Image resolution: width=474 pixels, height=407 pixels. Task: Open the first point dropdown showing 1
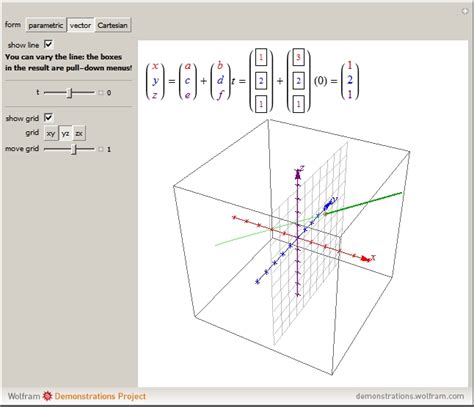click(261, 57)
